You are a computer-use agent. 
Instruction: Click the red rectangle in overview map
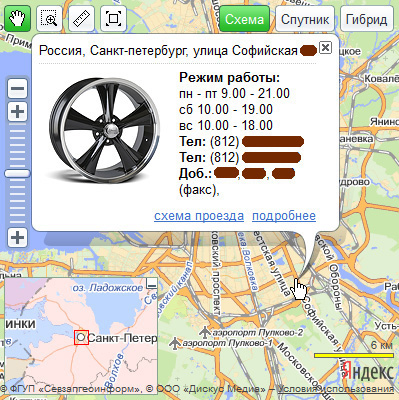pos(81,337)
